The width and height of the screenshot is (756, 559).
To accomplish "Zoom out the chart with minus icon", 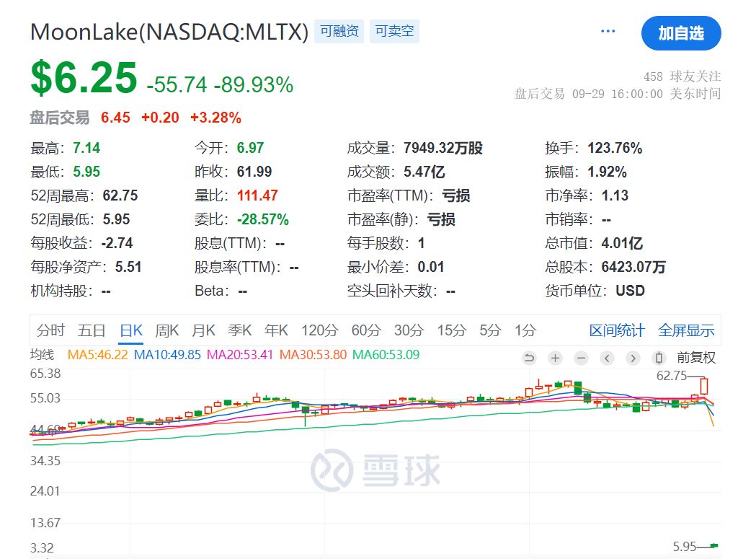I will (582, 358).
